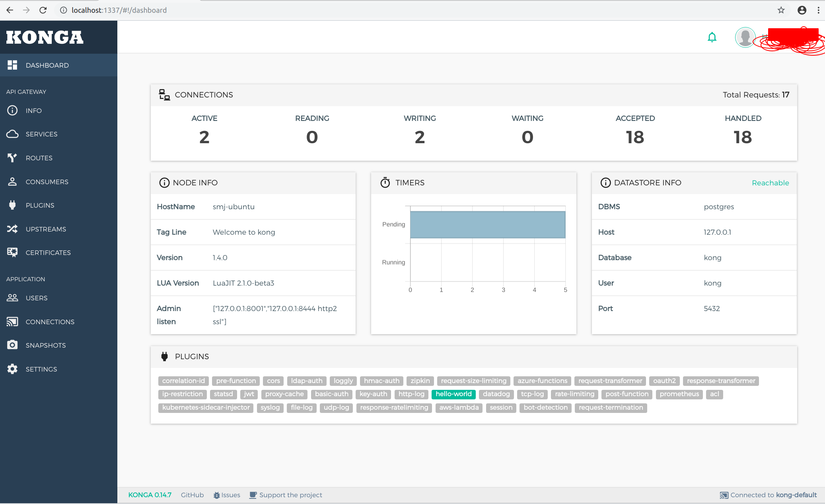The height and width of the screenshot is (504, 825).
Task: Open the user avatar profile icon
Action: (745, 37)
